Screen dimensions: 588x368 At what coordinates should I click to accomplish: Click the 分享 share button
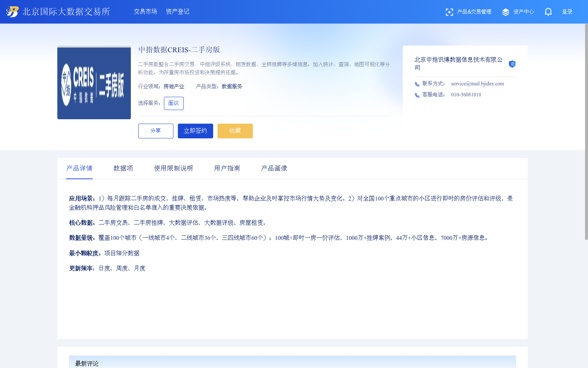(155, 131)
